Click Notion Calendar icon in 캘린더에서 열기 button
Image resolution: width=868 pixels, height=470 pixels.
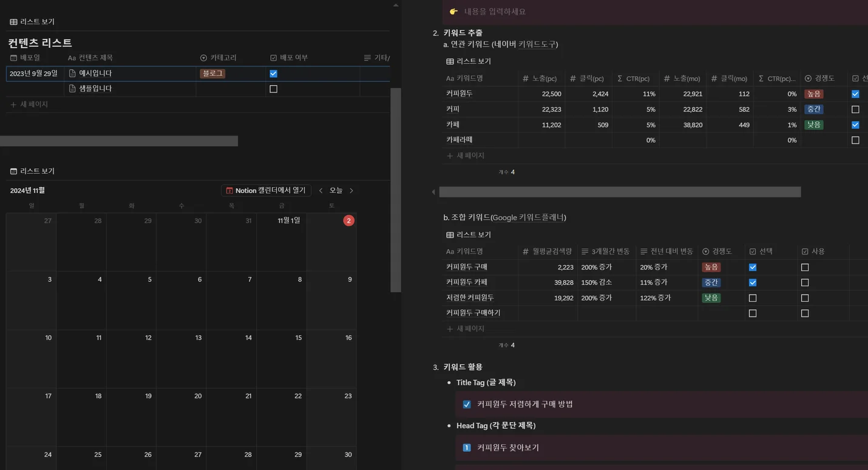coord(229,191)
